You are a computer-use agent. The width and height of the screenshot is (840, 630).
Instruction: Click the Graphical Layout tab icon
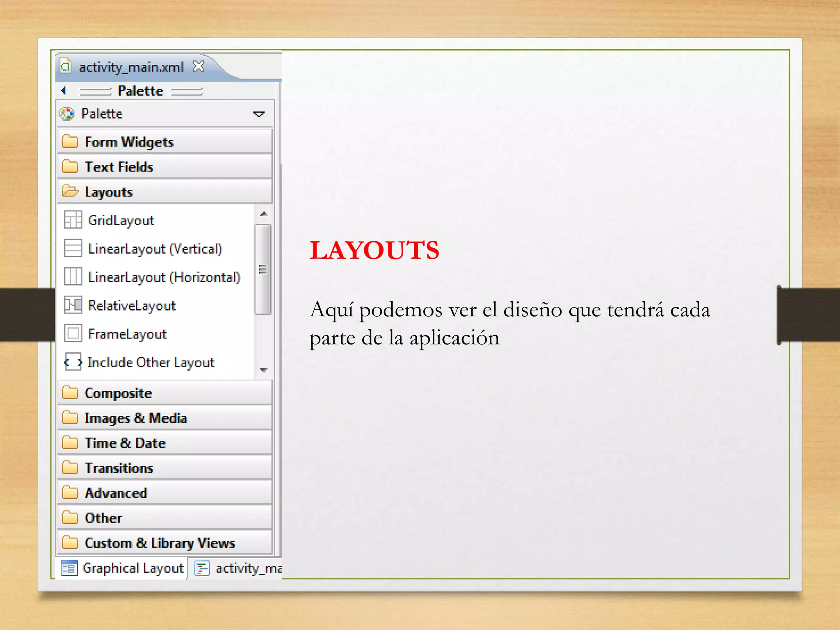(x=69, y=568)
